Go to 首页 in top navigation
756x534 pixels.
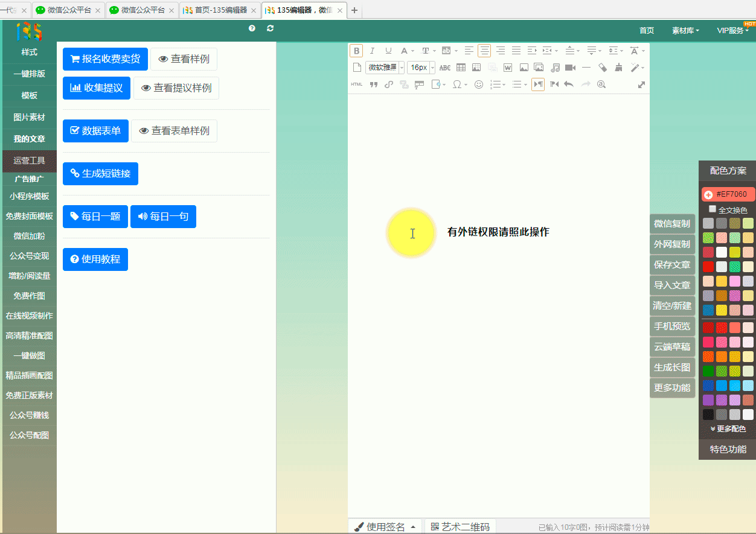[x=647, y=31]
